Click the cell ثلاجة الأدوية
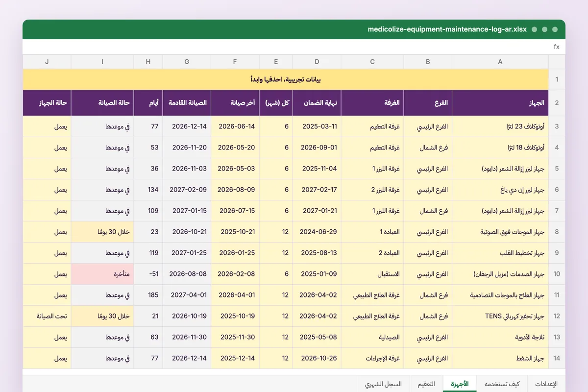 [500, 337]
